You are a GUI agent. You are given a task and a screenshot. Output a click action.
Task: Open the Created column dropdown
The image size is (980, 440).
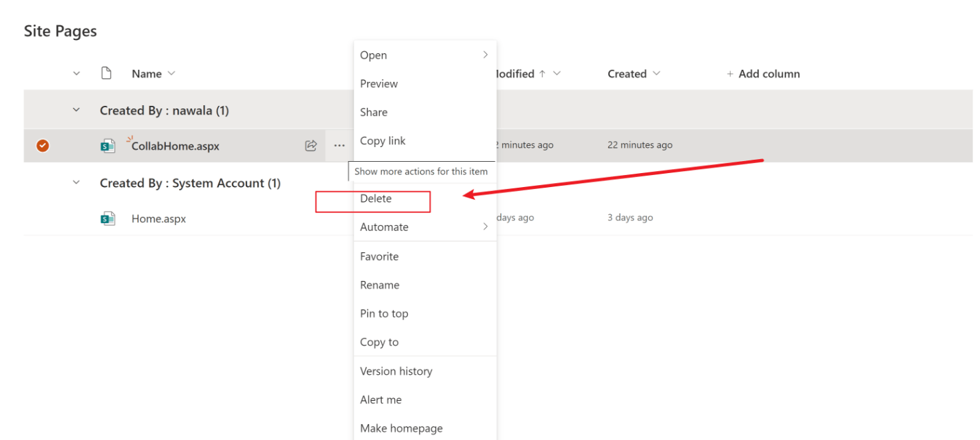[656, 73]
